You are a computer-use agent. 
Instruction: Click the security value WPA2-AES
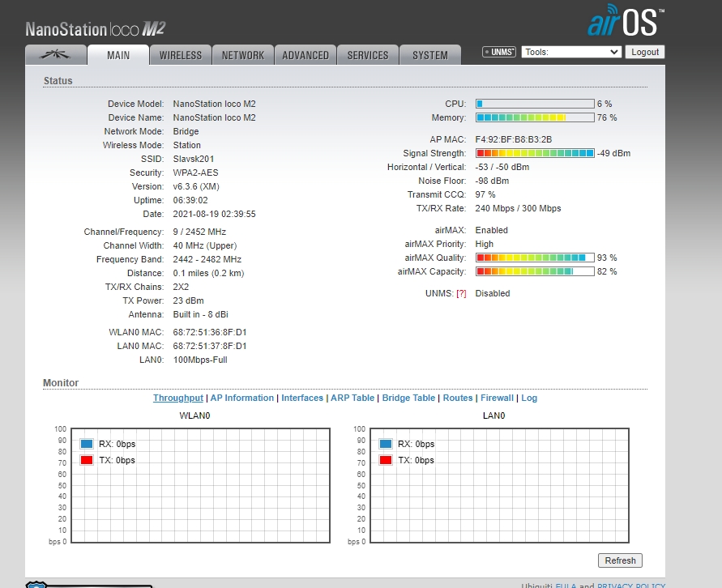tap(196, 173)
